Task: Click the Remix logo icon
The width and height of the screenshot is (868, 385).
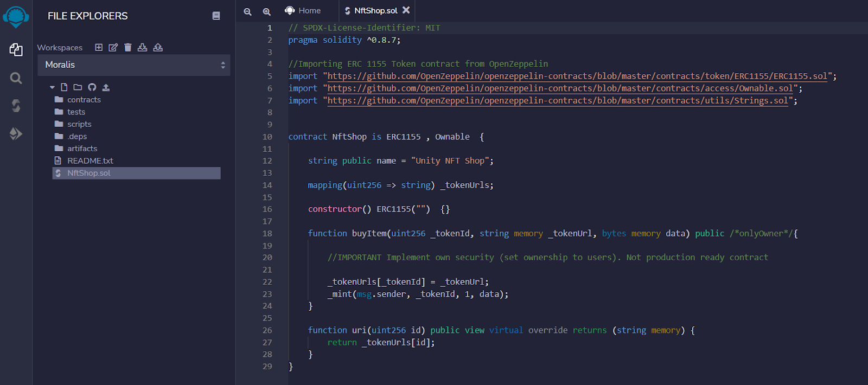Action: 16,17
